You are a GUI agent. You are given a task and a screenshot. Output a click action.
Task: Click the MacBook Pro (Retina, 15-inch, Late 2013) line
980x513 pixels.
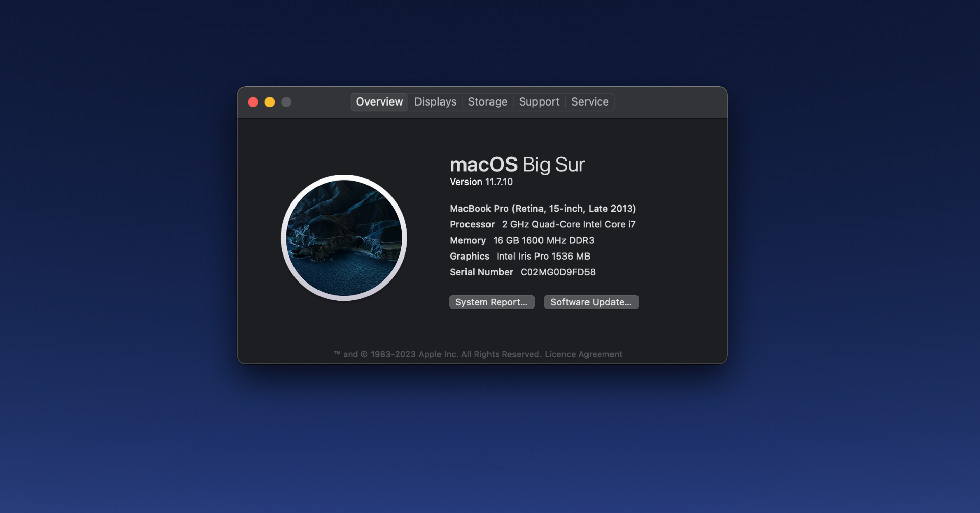click(x=543, y=209)
